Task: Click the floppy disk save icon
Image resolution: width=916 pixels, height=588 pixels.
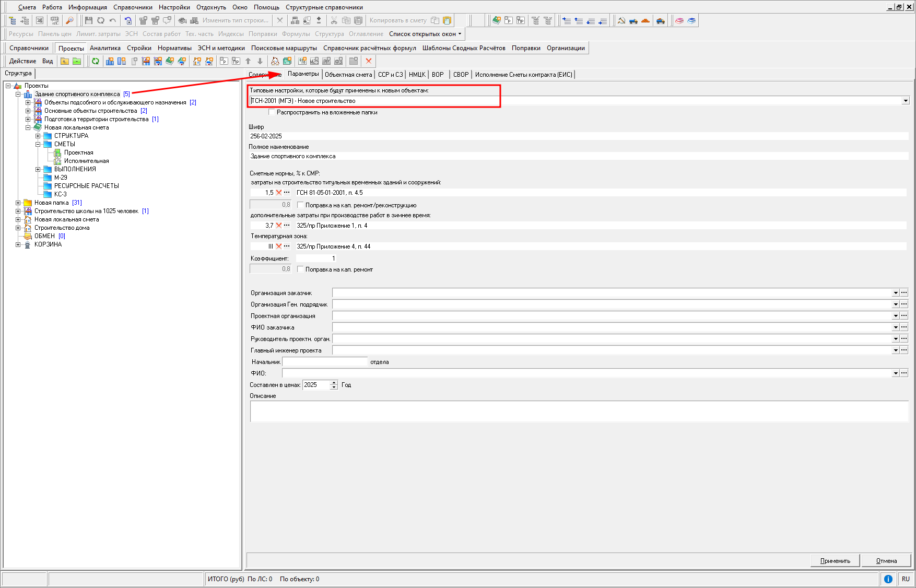Action: point(88,20)
